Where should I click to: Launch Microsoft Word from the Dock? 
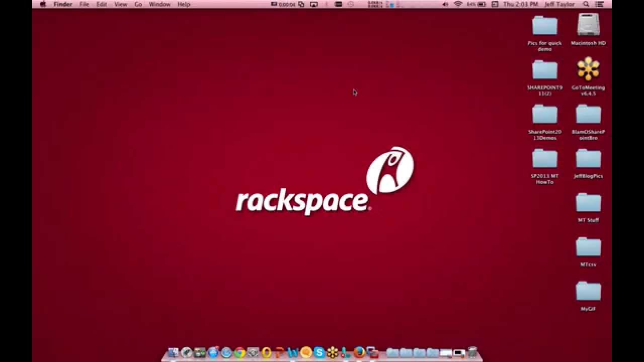tap(293, 352)
